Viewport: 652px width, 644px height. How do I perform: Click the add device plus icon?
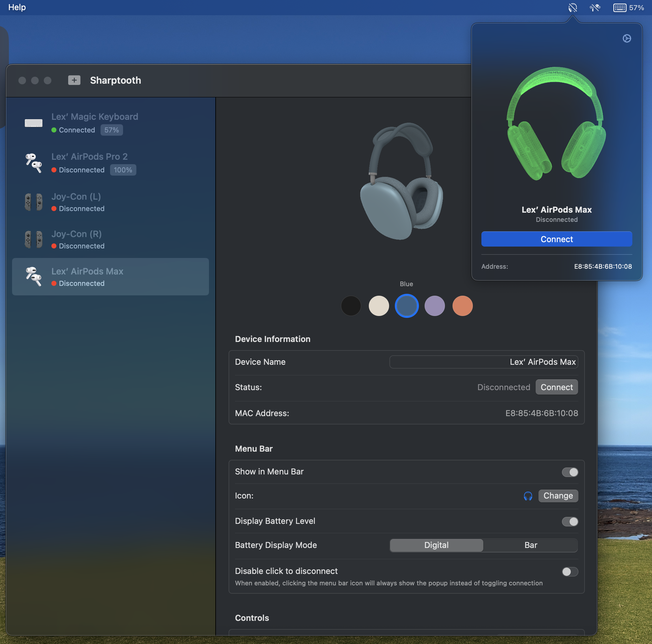point(74,80)
